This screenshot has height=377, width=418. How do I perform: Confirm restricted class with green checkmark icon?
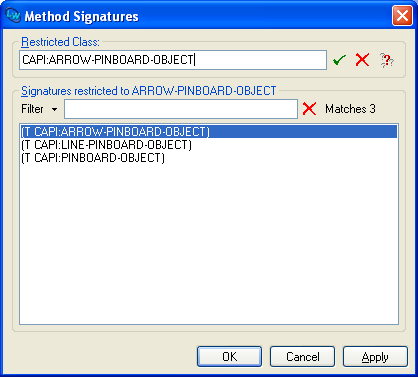click(x=339, y=60)
